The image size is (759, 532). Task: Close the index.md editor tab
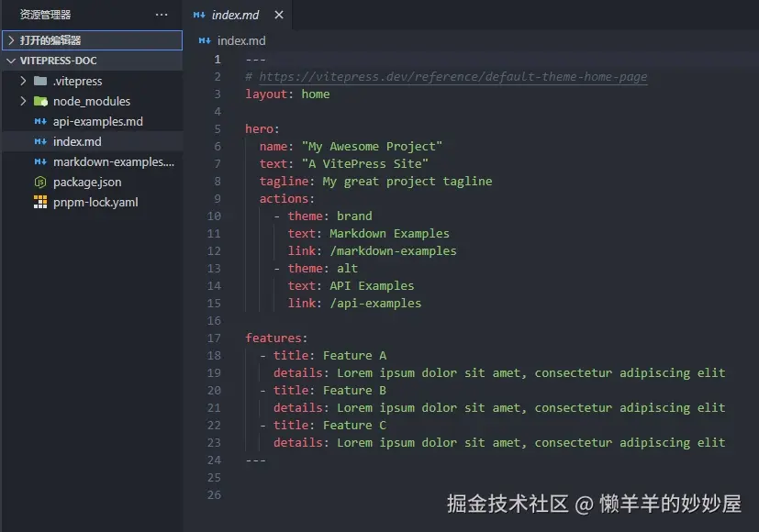(x=279, y=15)
